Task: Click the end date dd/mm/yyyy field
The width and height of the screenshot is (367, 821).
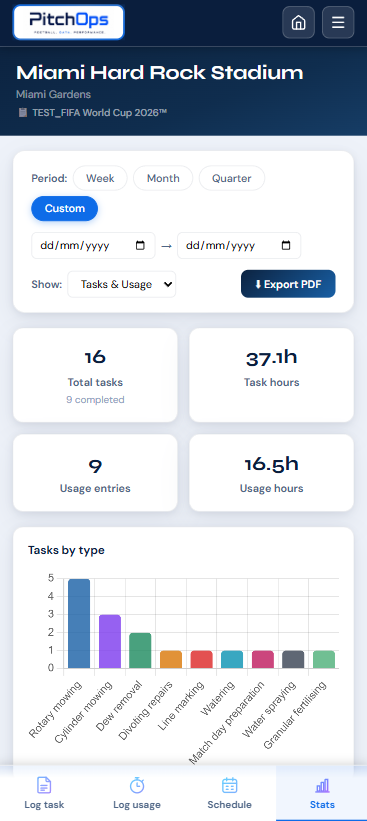Action: pyautogui.click(x=239, y=246)
